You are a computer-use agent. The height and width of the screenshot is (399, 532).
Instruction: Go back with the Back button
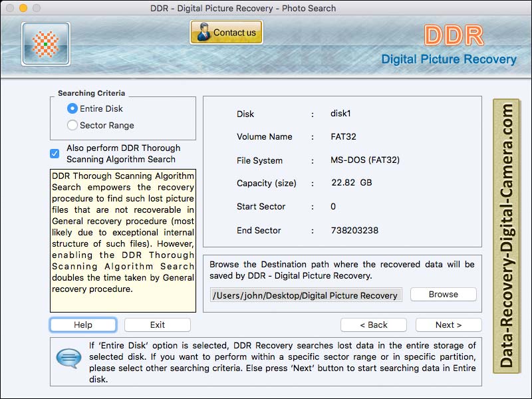pos(374,325)
